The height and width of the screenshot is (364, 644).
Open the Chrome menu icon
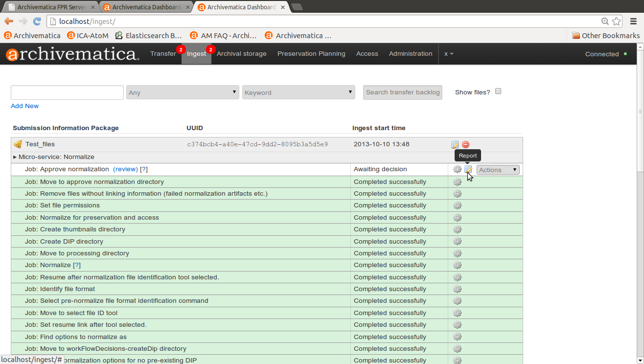[x=633, y=22]
